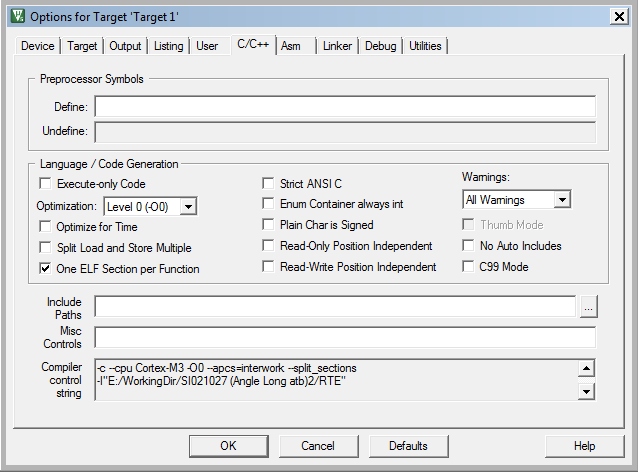Check Enum Container always int
Image resolution: width=638 pixels, height=474 pixels.
click(268, 203)
